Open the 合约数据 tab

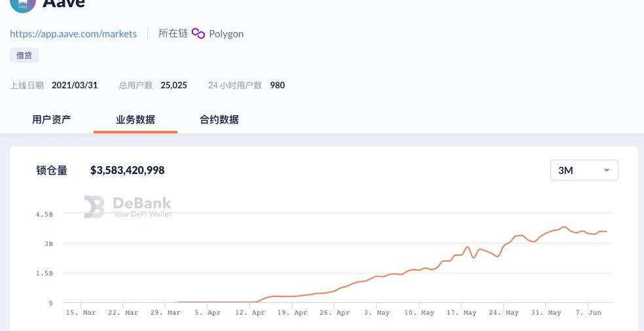[219, 120]
